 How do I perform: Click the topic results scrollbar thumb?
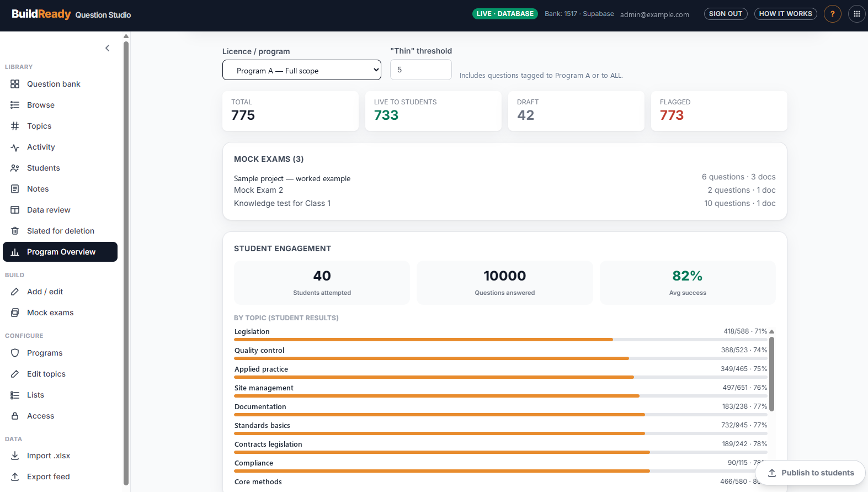[771, 374]
